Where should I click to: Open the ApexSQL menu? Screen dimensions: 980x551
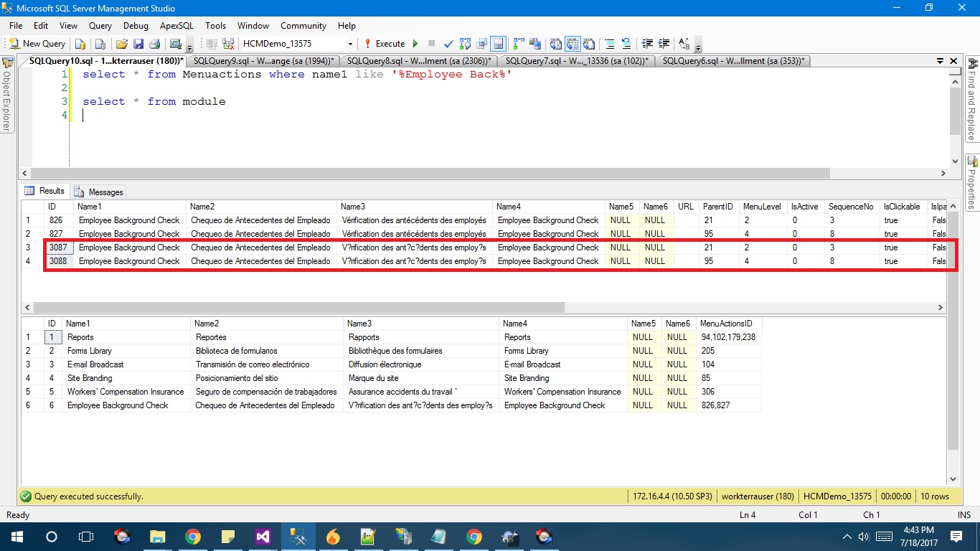(x=176, y=25)
